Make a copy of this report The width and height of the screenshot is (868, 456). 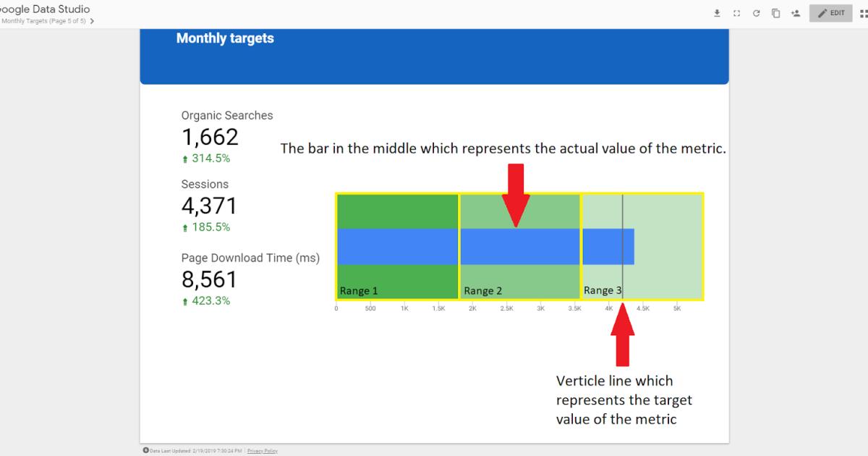[775, 12]
